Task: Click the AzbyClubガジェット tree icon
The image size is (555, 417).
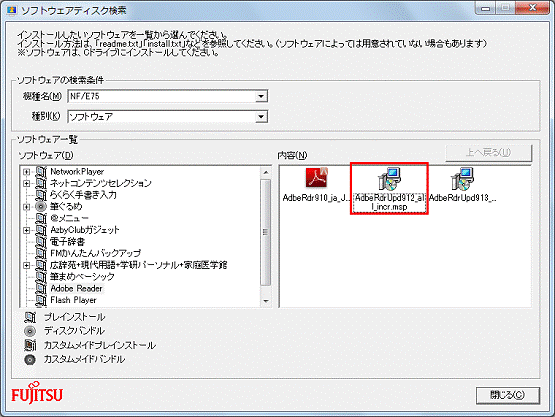Action: coord(41,230)
